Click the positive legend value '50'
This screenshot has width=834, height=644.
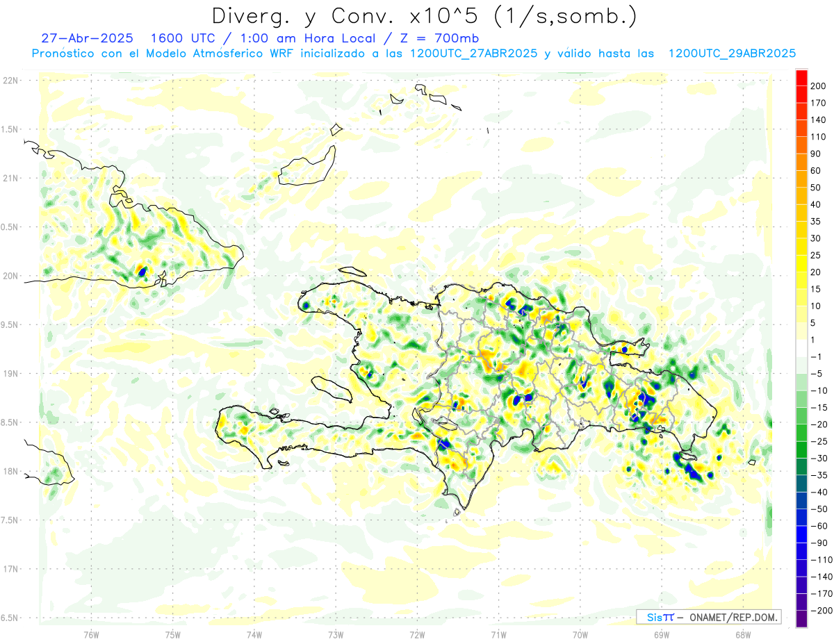click(816, 188)
